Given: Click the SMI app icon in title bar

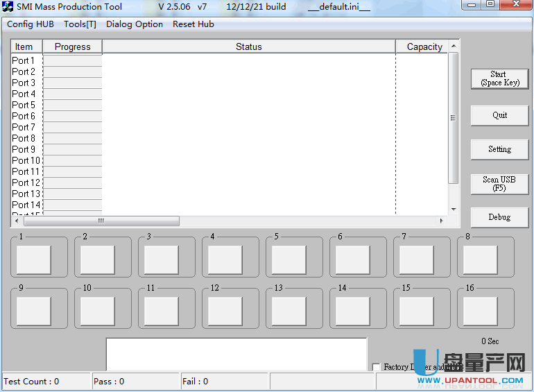Looking at the screenshot, I should (x=8, y=7).
